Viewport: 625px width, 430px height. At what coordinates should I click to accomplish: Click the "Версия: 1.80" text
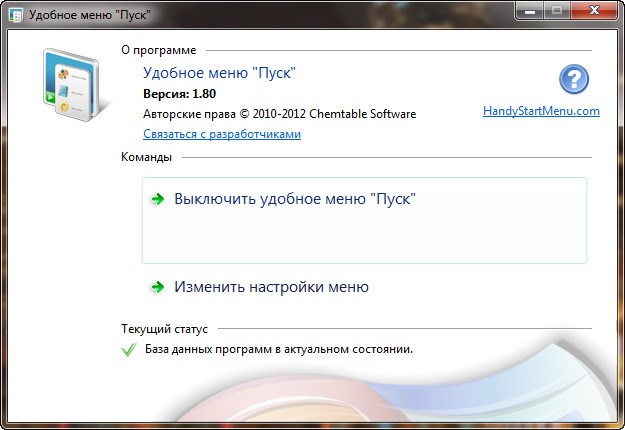pos(179,94)
